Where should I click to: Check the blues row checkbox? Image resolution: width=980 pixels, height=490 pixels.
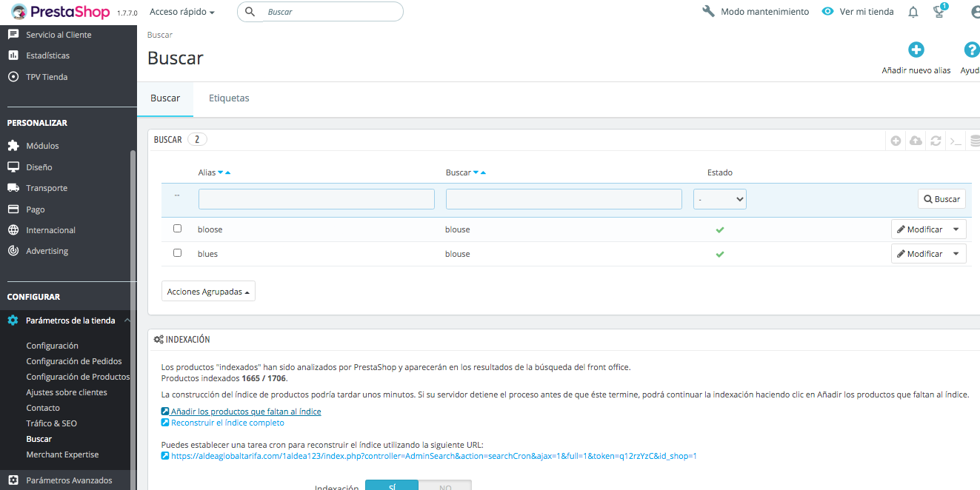coord(177,253)
